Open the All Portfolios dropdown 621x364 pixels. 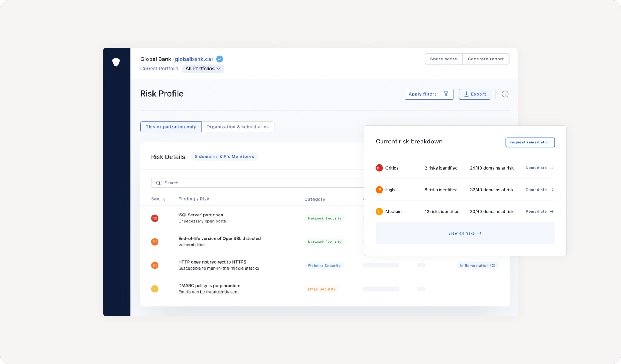coord(203,69)
